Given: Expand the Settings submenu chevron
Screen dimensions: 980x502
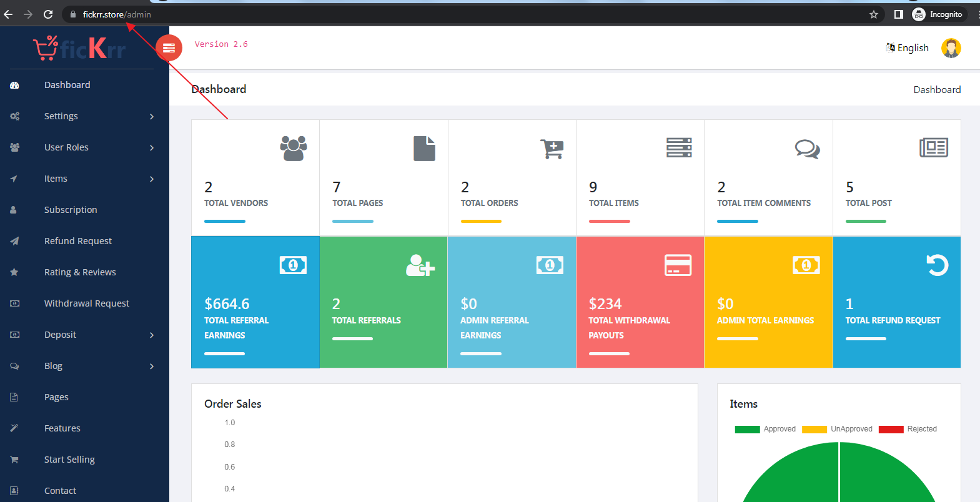Looking at the screenshot, I should click(x=152, y=117).
